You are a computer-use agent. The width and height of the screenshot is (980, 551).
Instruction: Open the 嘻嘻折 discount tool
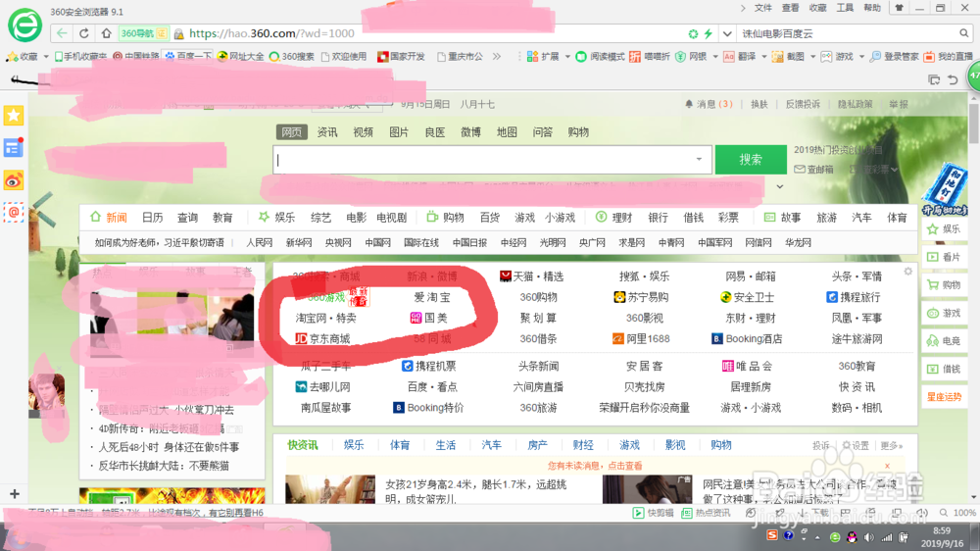coord(650,56)
